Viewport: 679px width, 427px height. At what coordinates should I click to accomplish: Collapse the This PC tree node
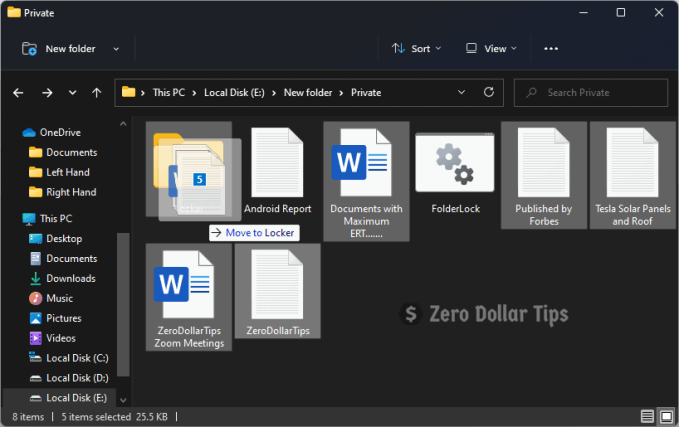pyautogui.click(x=11, y=218)
